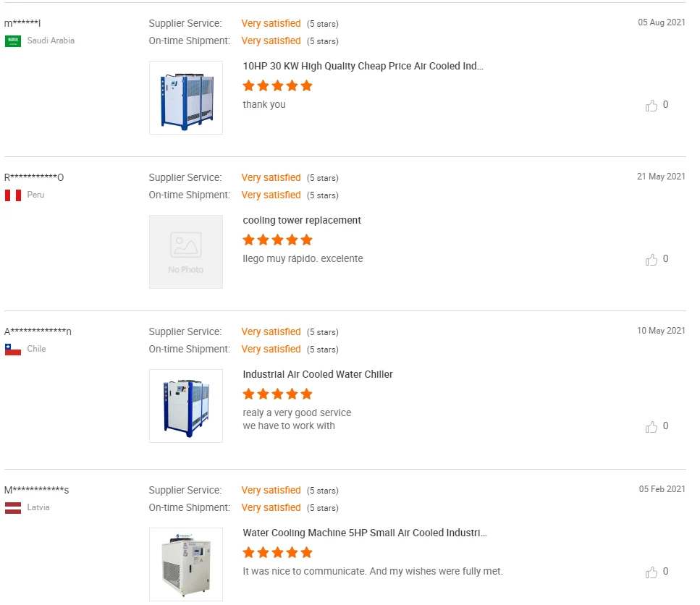Click the star rating above 'thank you'
Image resolution: width=700 pixels, height=605 pixels.
pyautogui.click(x=277, y=85)
